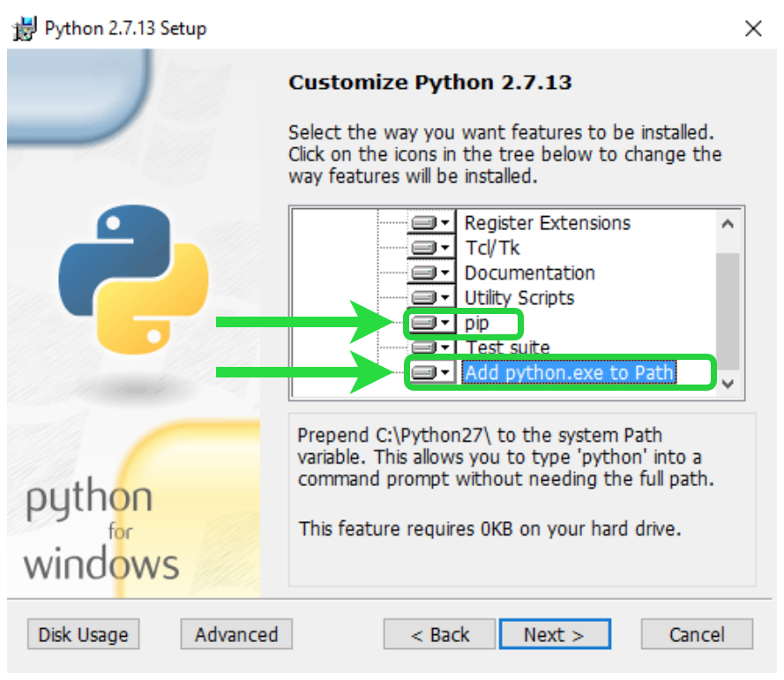Click the Utility Scripts drive icon

point(424,297)
